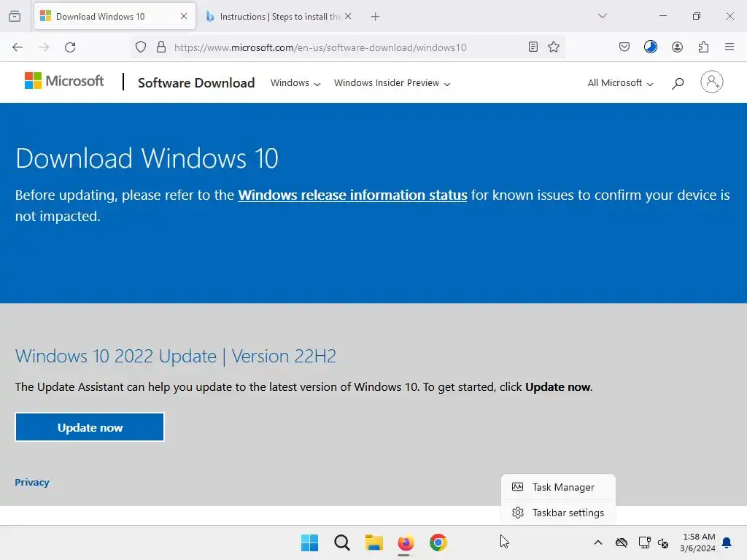Open the Windows Start menu
Image resolution: width=747 pixels, height=560 pixels.
pyautogui.click(x=309, y=542)
